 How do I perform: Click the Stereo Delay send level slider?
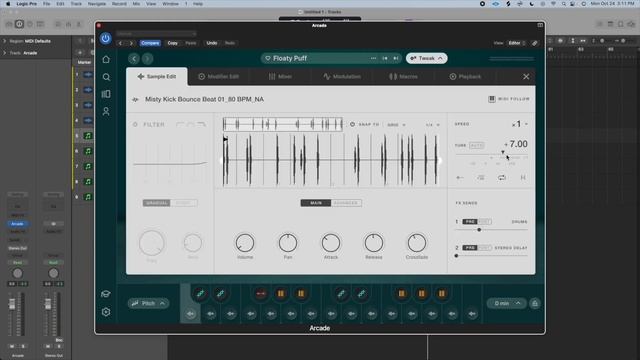(491, 256)
